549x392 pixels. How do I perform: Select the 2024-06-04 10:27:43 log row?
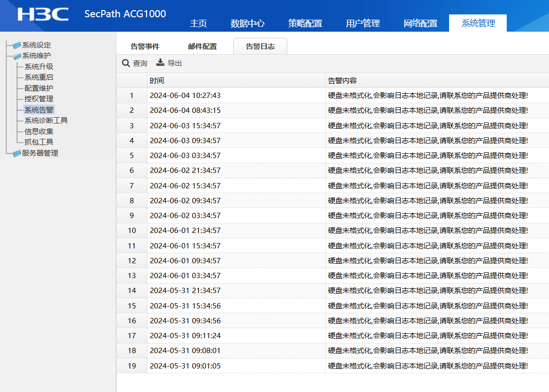point(235,96)
